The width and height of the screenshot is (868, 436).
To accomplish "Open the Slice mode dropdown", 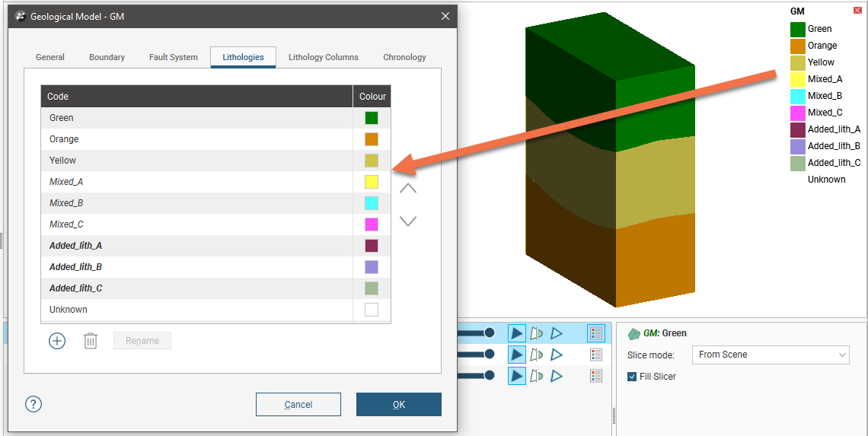I will click(x=770, y=355).
